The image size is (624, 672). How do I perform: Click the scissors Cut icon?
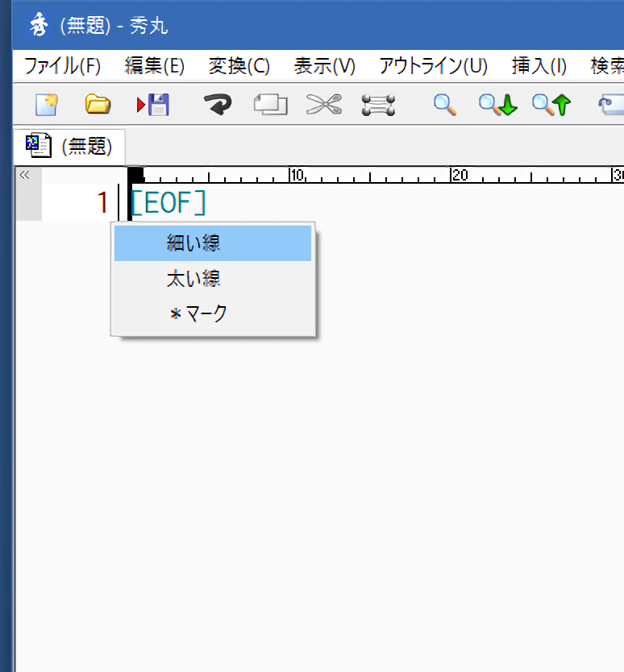tap(323, 104)
